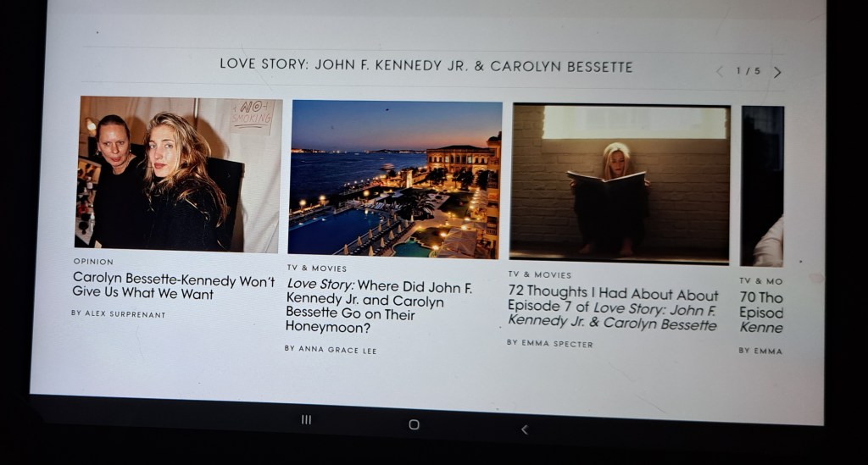Screen dimensions: 868x465
Task: Tap Android recent apps icon
Action: point(306,419)
